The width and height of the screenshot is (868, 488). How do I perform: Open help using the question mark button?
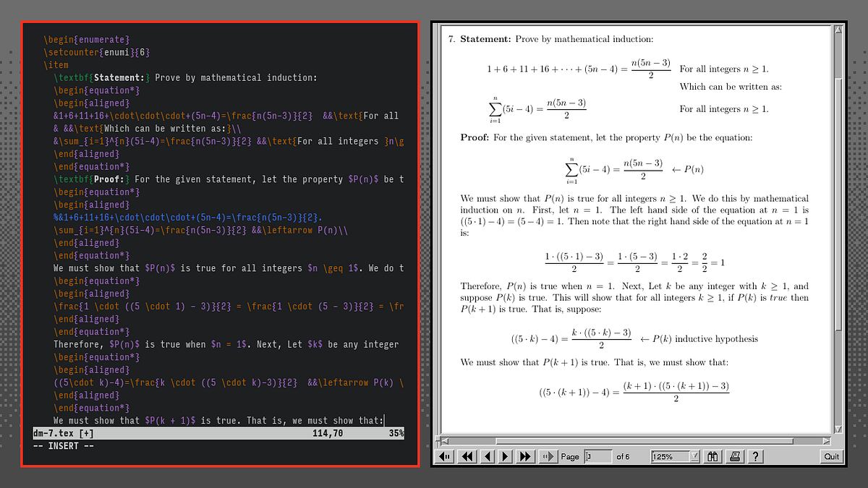pos(754,456)
